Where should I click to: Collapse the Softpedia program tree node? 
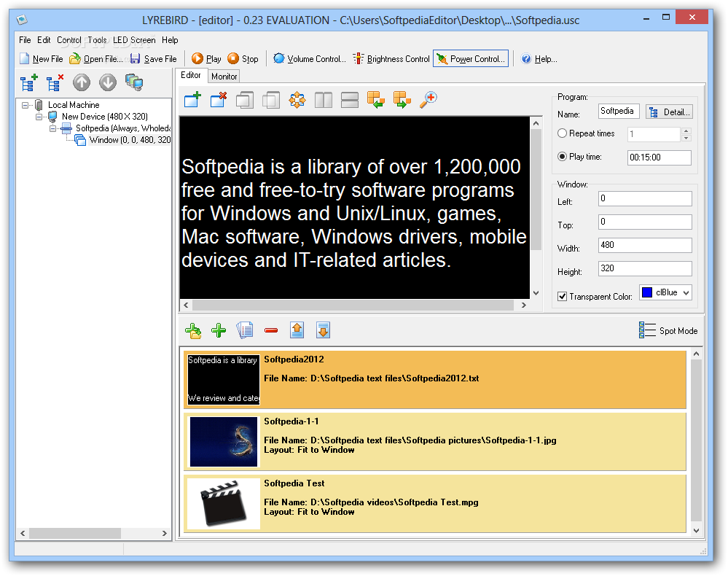53,128
